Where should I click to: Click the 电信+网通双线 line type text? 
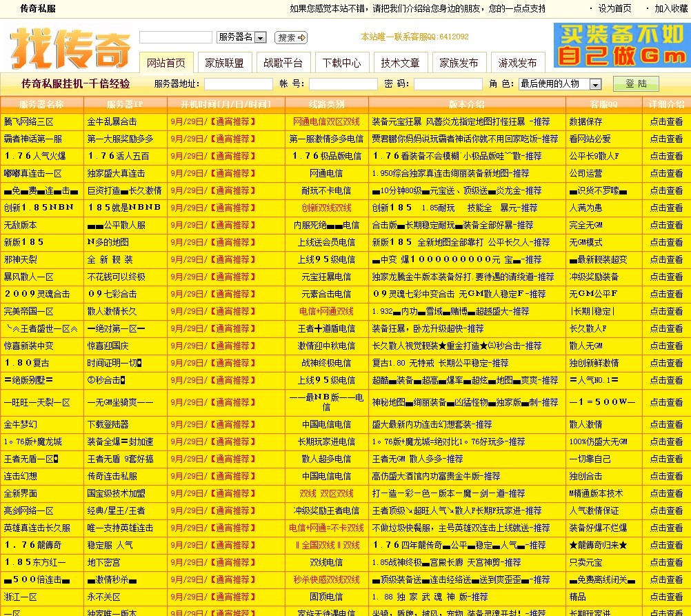[x=326, y=311]
